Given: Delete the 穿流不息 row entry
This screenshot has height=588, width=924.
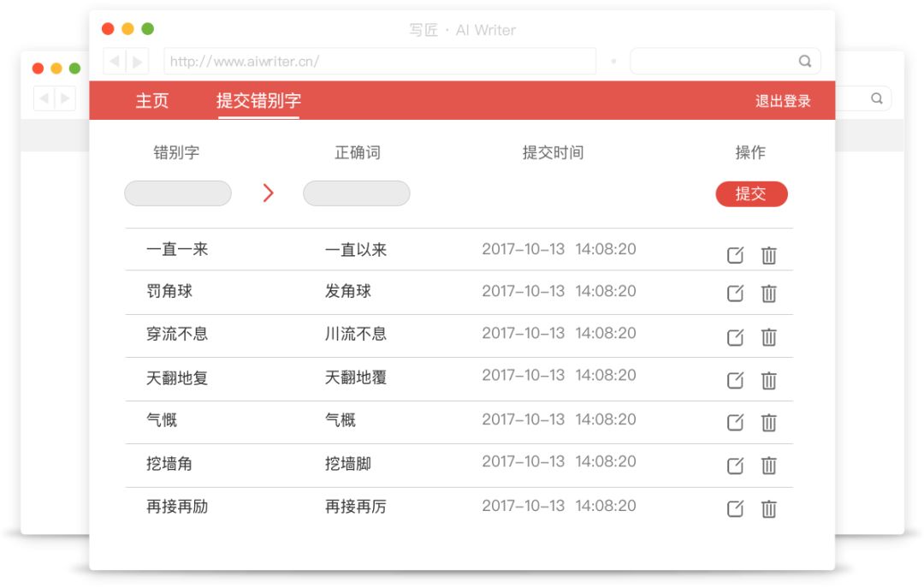Looking at the screenshot, I should [768, 336].
